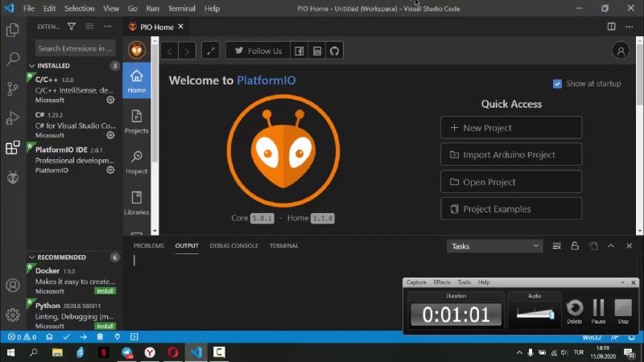Clear the output panel
The image size is (644, 362).
[x=556, y=246]
